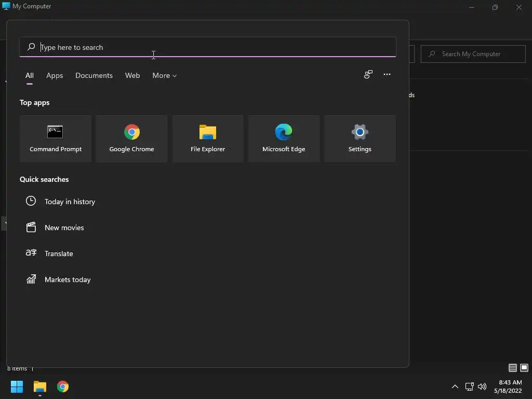
Task: Open File Explorer on the taskbar
Action: pos(40,387)
